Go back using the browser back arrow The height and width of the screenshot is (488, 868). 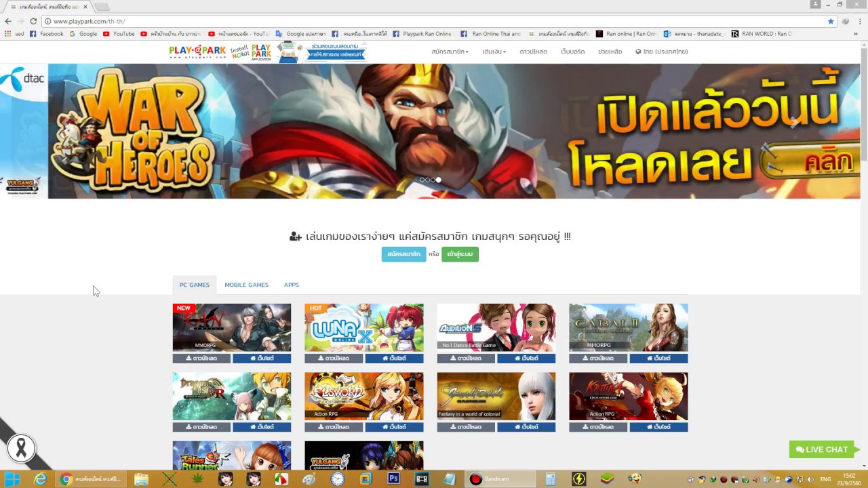(7, 21)
